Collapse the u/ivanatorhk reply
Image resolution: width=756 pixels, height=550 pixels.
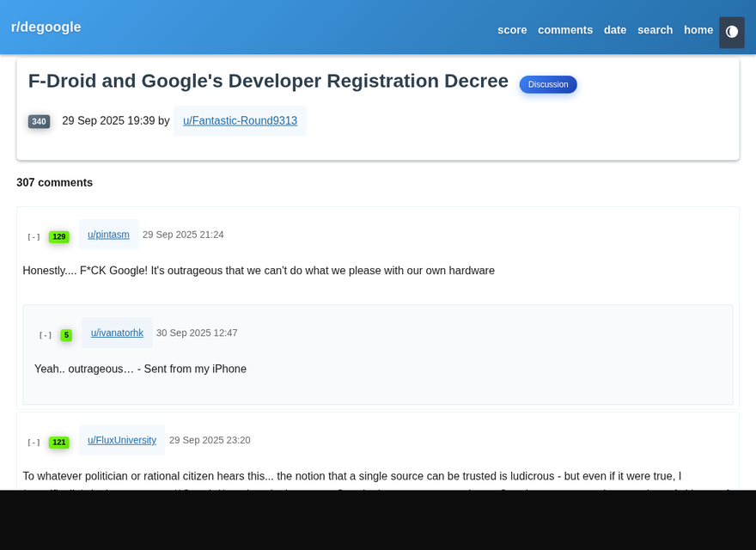(x=46, y=335)
